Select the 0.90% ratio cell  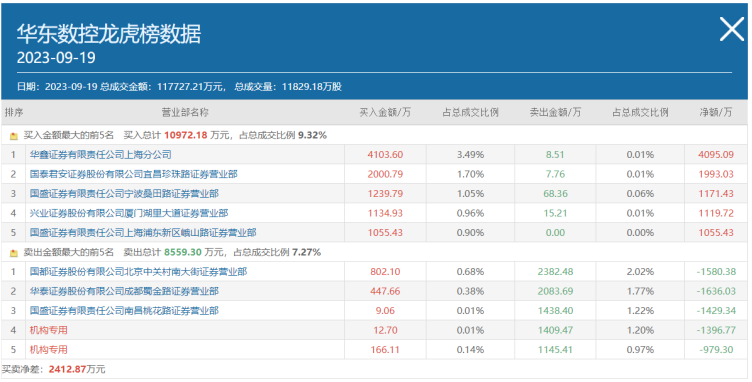tap(470, 233)
